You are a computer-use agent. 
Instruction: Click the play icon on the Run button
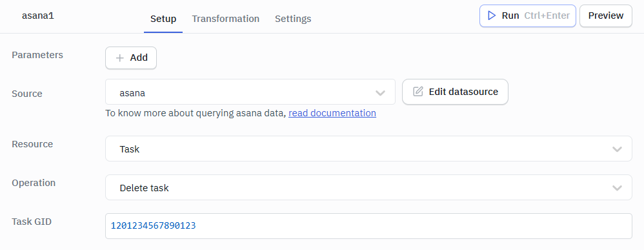(491, 16)
